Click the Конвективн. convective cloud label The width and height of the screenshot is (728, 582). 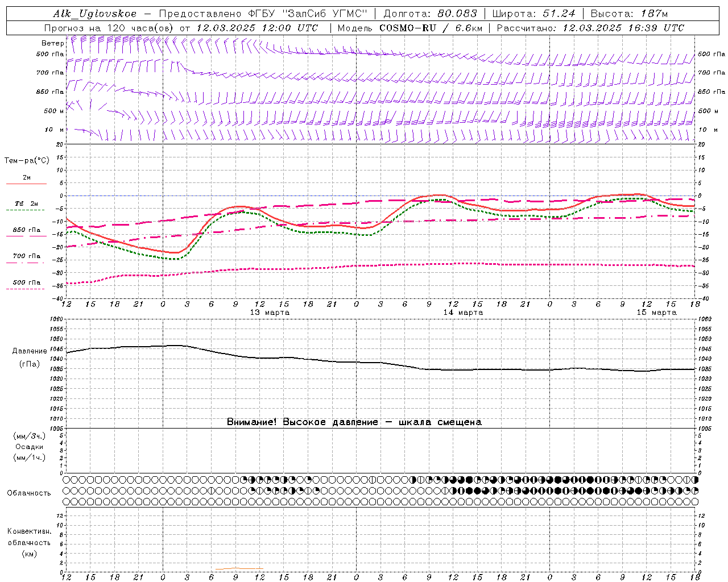coord(29,531)
